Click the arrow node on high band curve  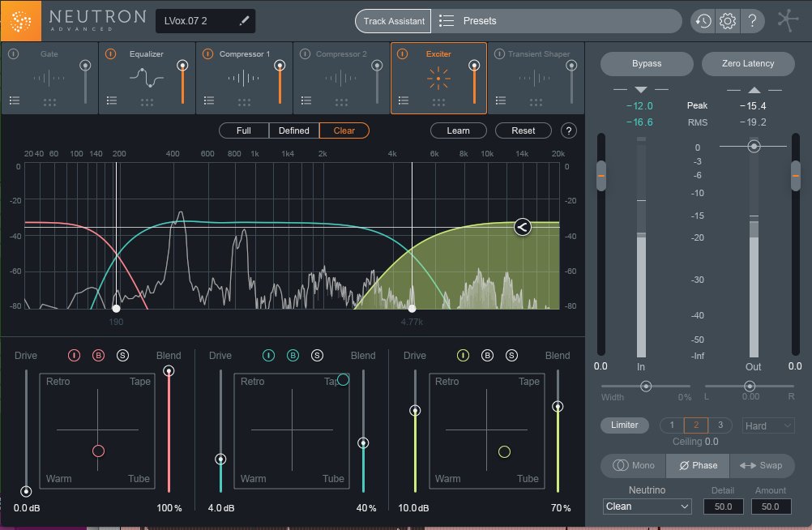pyautogui.click(x=523, y=227)
